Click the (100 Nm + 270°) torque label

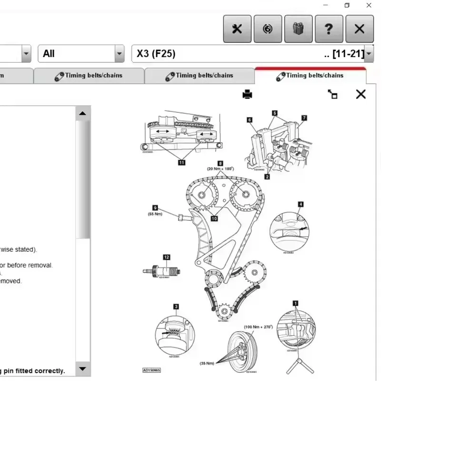point(258,327)
